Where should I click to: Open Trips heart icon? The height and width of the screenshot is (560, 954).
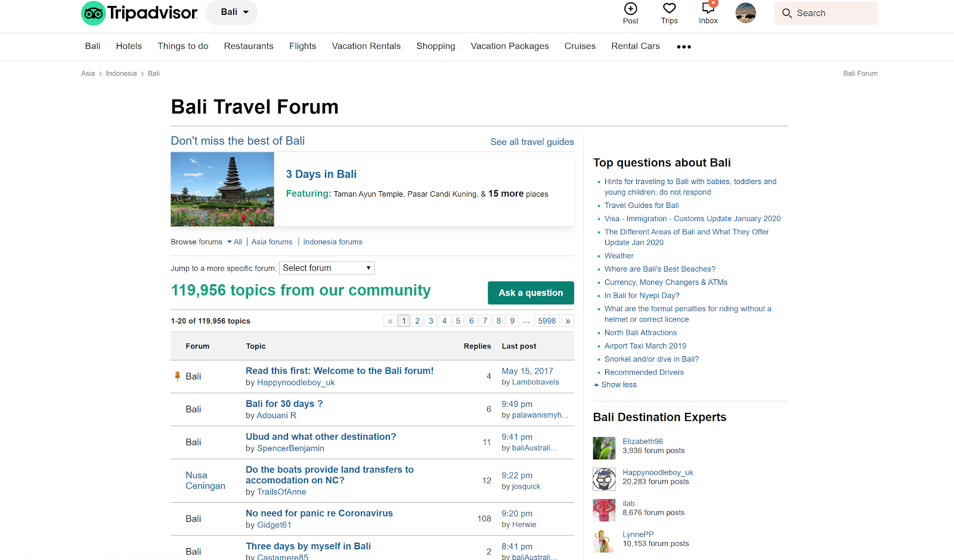pos(670,8)
